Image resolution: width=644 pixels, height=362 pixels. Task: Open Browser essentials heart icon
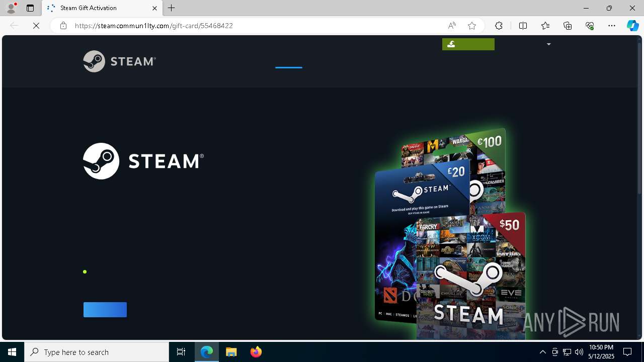coord(590,26)
